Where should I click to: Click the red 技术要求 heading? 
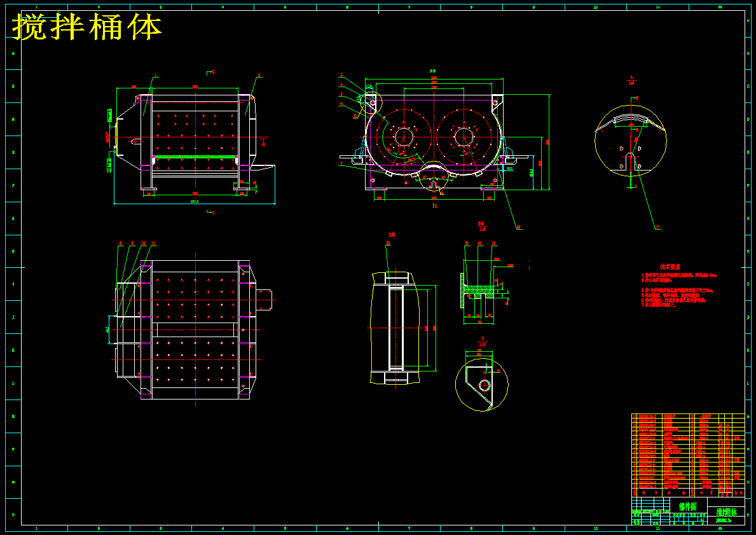pyautogui.click(x=670, y=267)
